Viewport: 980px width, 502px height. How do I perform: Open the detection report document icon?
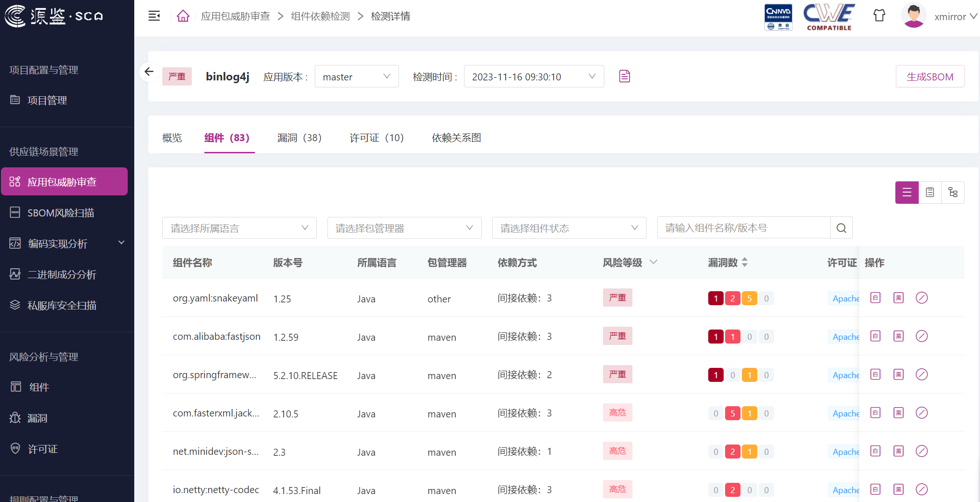click(x=624, y=76)
